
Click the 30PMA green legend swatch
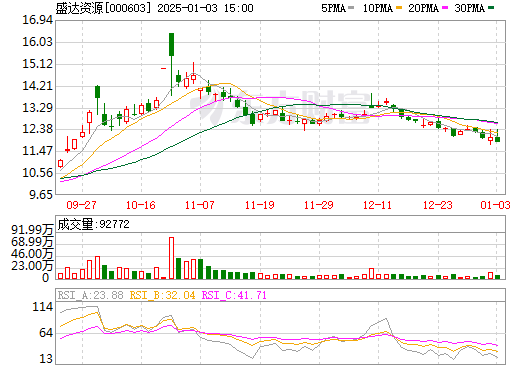(x=491, y=7)
